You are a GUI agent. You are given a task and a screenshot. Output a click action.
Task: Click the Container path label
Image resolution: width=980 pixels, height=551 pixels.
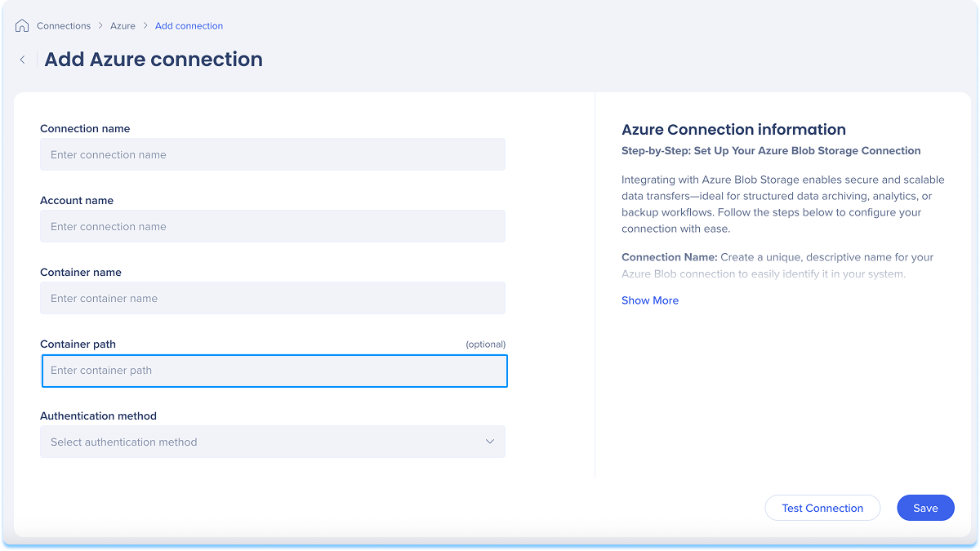[78, 344]
